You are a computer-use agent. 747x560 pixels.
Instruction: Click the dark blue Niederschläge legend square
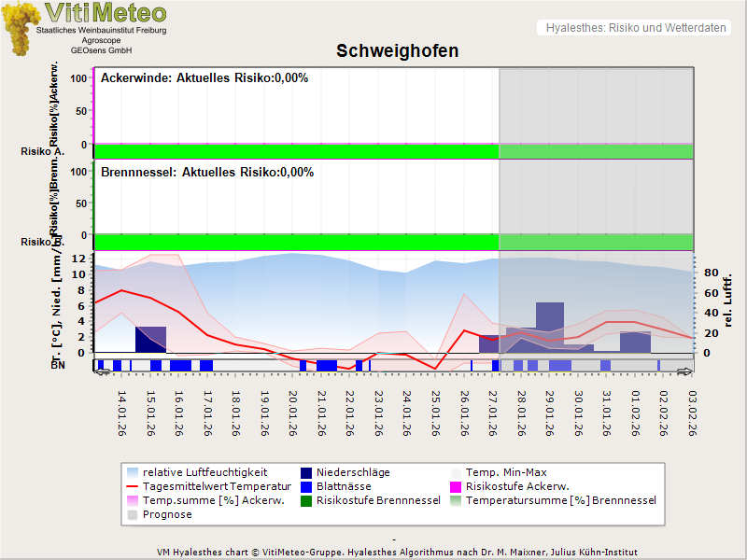click(306, 472)
